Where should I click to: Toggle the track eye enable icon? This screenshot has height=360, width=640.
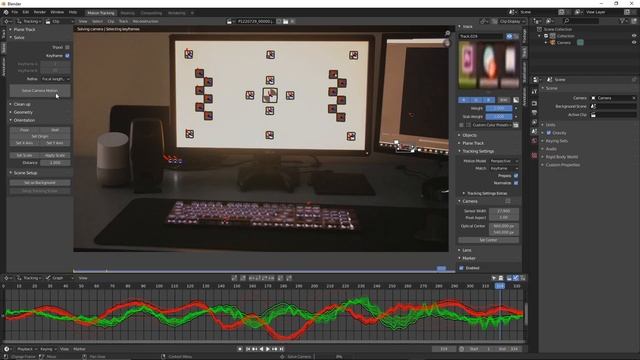[x=509, y=36]
